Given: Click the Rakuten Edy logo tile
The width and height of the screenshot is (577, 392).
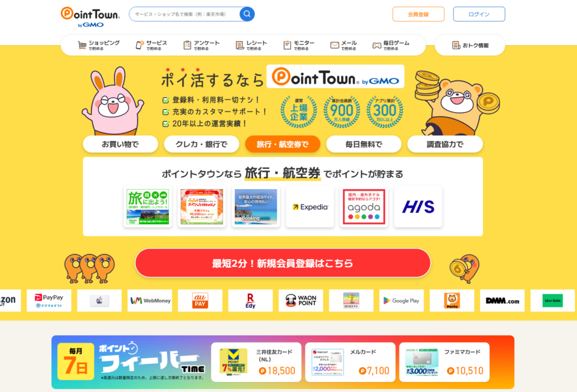Looking at the screenshot, I should (251, 300).
